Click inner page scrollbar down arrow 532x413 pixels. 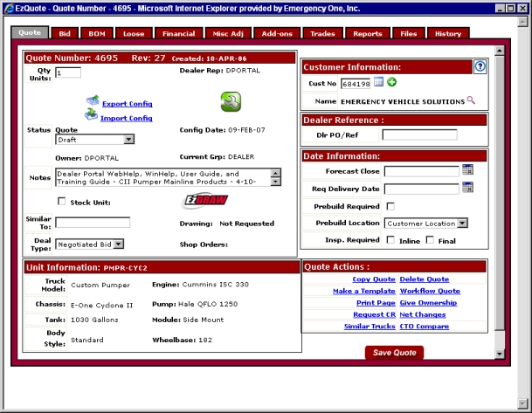click(x=500, y=354)
